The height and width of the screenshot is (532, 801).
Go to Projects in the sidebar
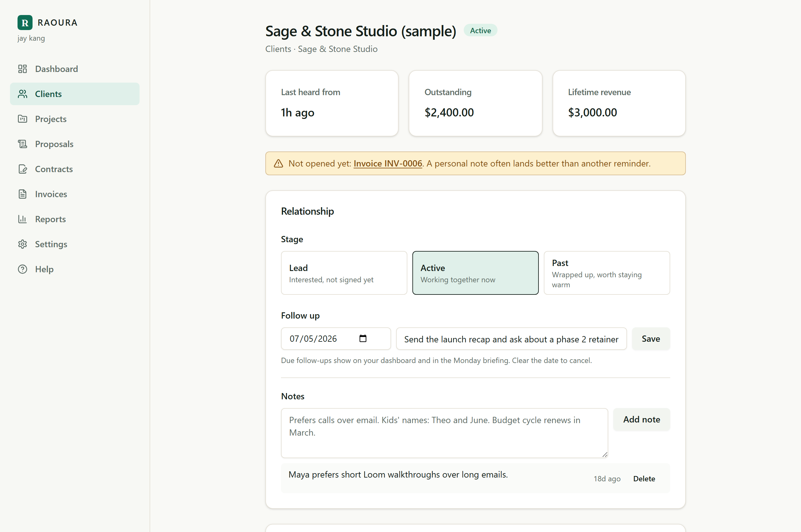pos(75,119)
